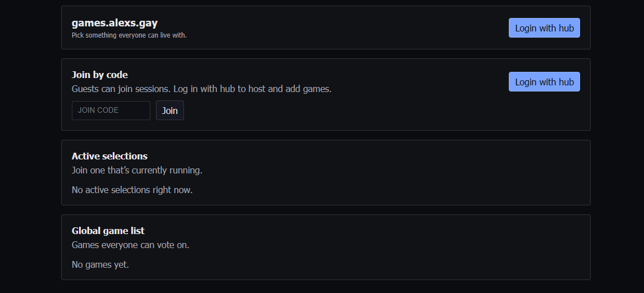Select the 'Join by code' heading
Image resolution: width=644 pixels, height=293 pixels.
100,75
